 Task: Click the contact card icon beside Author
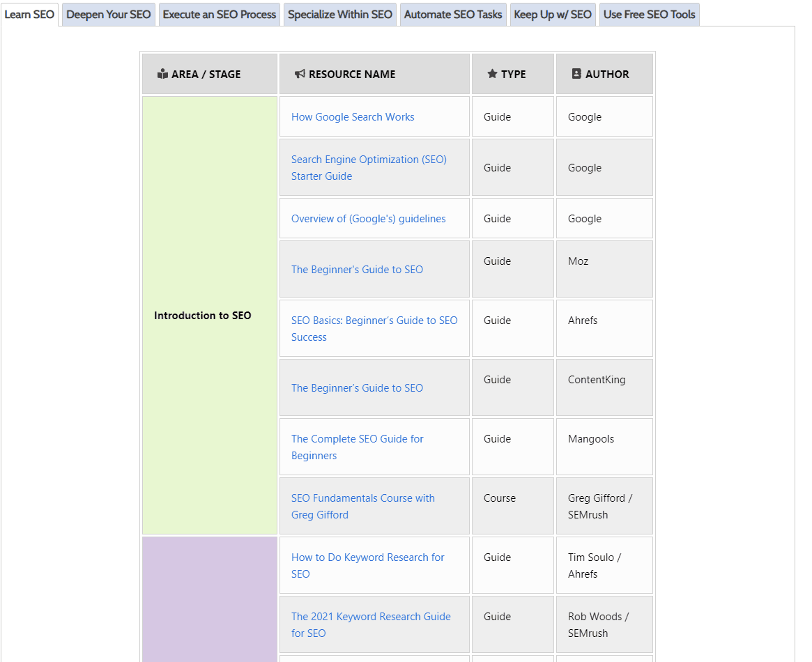point(576,74)
